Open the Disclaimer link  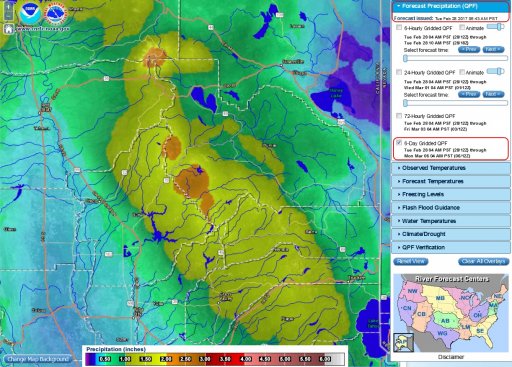[x=451, y=357]
